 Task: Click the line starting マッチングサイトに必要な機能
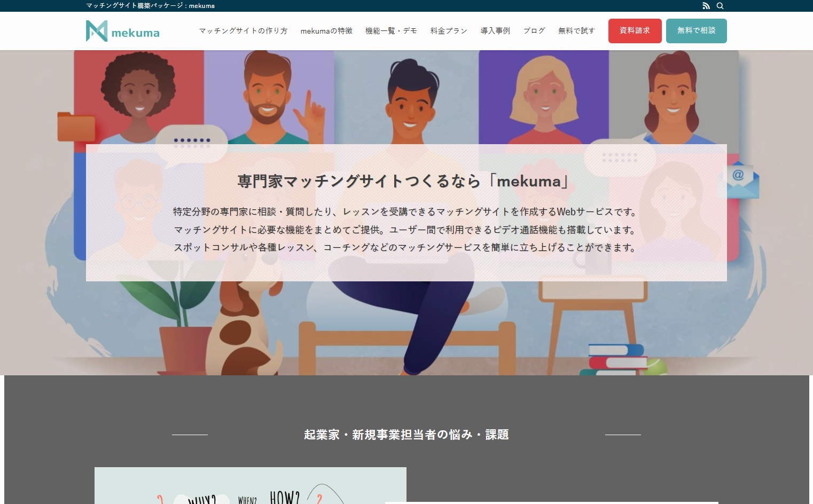coord(406,230)
